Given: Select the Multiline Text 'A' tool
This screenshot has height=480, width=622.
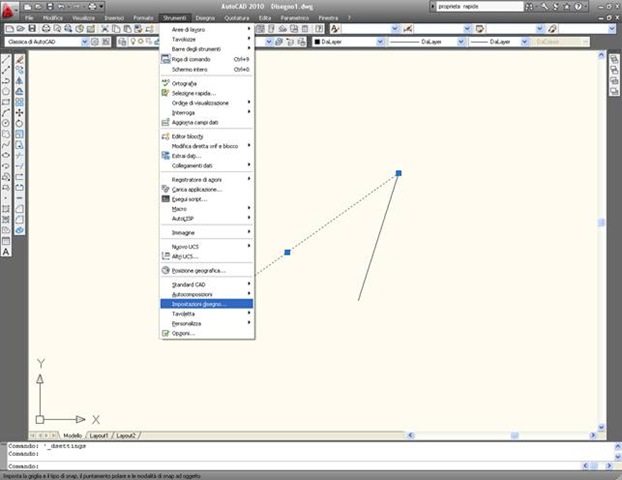Looking at the screenshot, I should tap(6, 252).
